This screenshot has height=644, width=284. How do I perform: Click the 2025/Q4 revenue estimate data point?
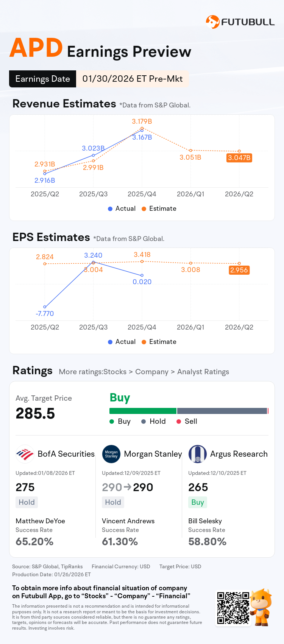coord(142,128)
